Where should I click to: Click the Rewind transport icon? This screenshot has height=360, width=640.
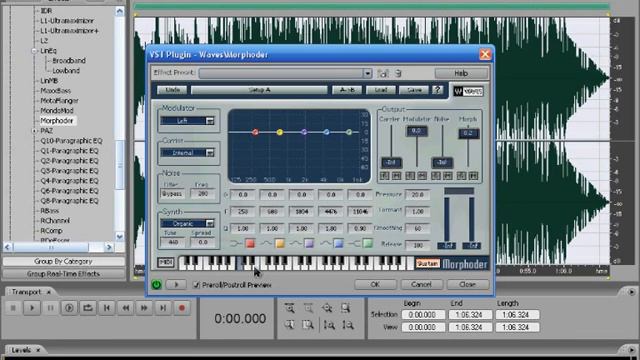point(125,308)
